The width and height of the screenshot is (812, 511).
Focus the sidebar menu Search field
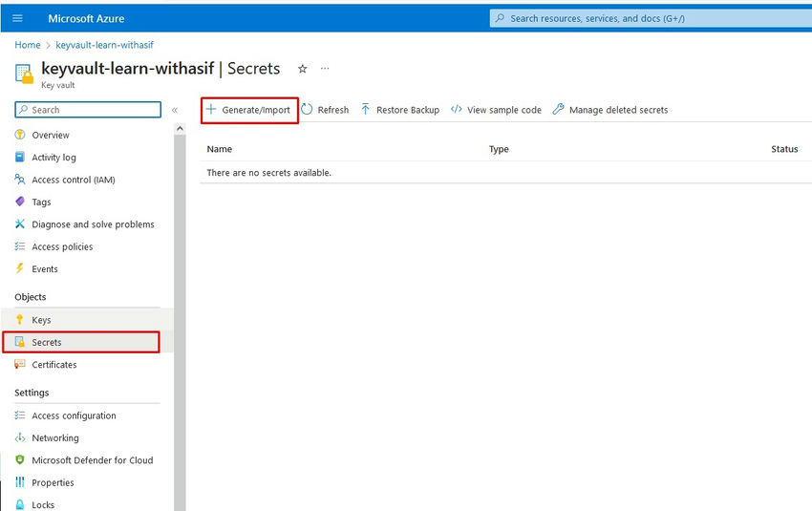tap(88, 110)
